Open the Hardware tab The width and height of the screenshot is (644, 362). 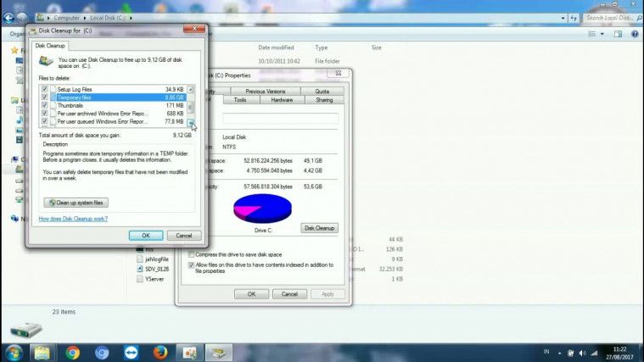[x=282, y=100]
